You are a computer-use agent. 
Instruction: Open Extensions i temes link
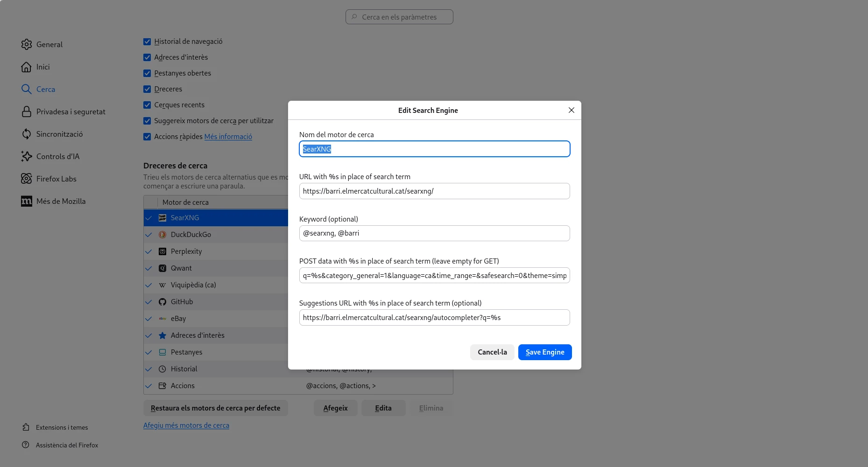(62, 427)
